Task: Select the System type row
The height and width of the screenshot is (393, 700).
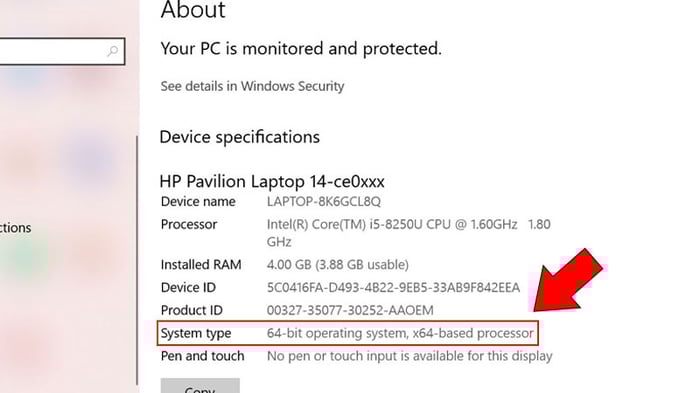Action: tap(348, 333)
